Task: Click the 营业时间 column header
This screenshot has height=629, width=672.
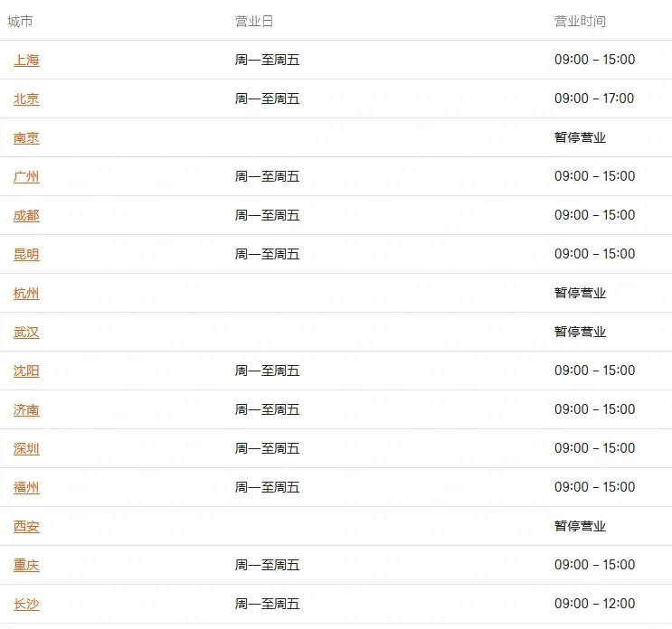Action: click(580, 21)
